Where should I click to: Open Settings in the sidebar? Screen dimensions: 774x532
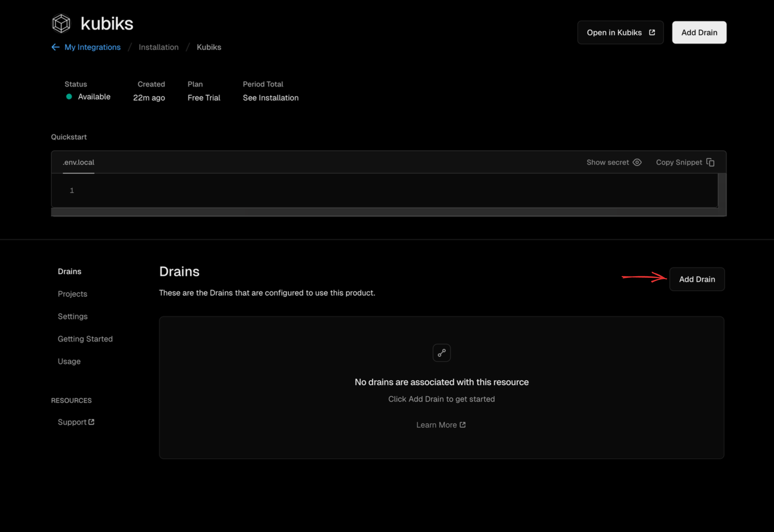73,316
